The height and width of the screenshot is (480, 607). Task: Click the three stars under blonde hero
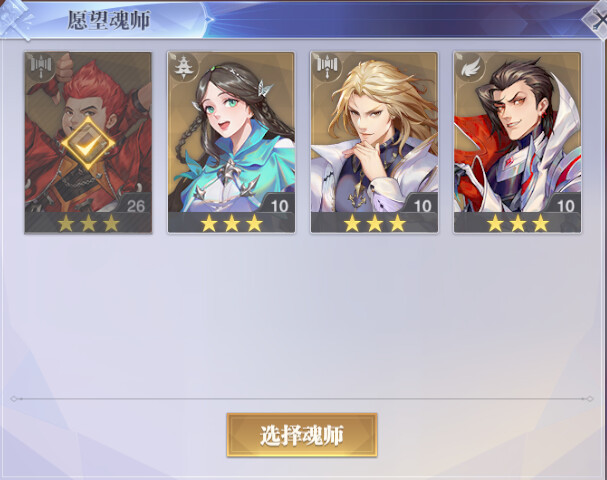click(x=374, y=223)
